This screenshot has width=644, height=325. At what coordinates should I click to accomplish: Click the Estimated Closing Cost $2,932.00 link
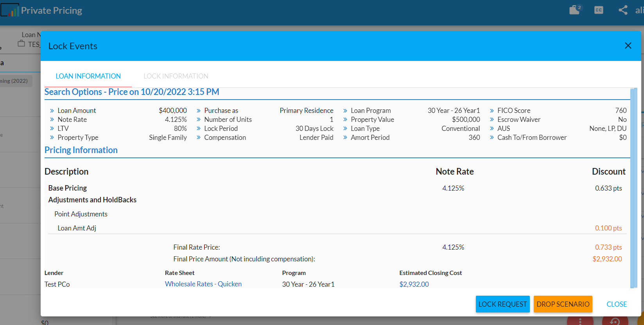[x=414, y=284]
